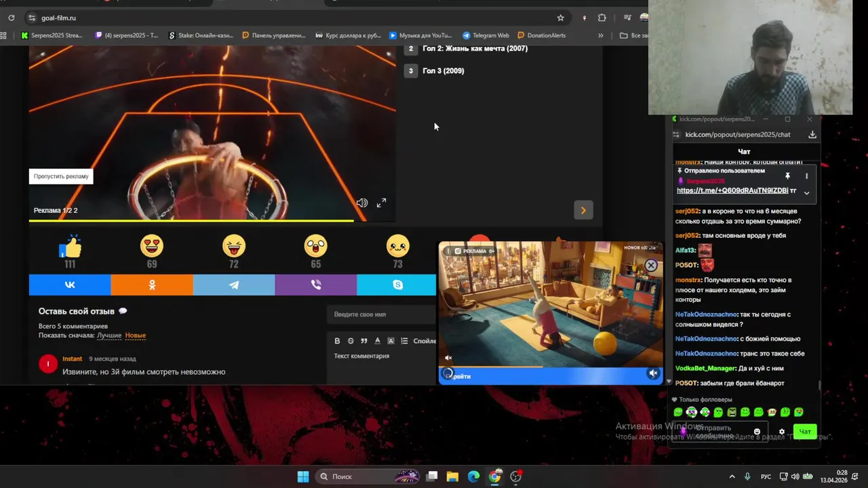Show more bookmarks with the double chevron
868x488 pixels.
(600, 35)
